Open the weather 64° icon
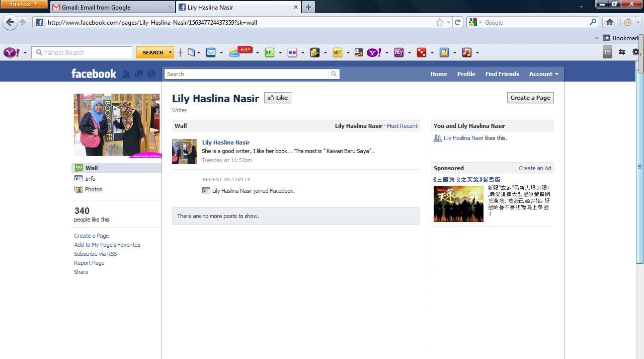The height and width of the screenshot is (359, 644). pyautogui.click(x=240, y=51)
